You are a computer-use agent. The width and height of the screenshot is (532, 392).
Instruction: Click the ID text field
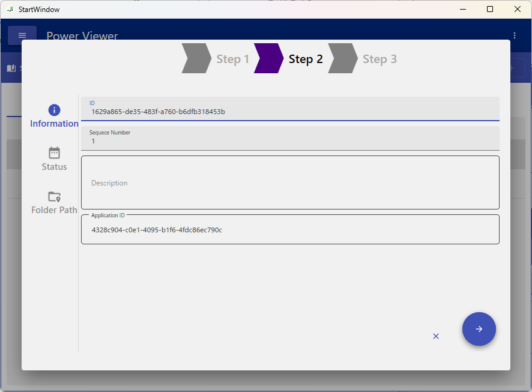tap(290, 111)
